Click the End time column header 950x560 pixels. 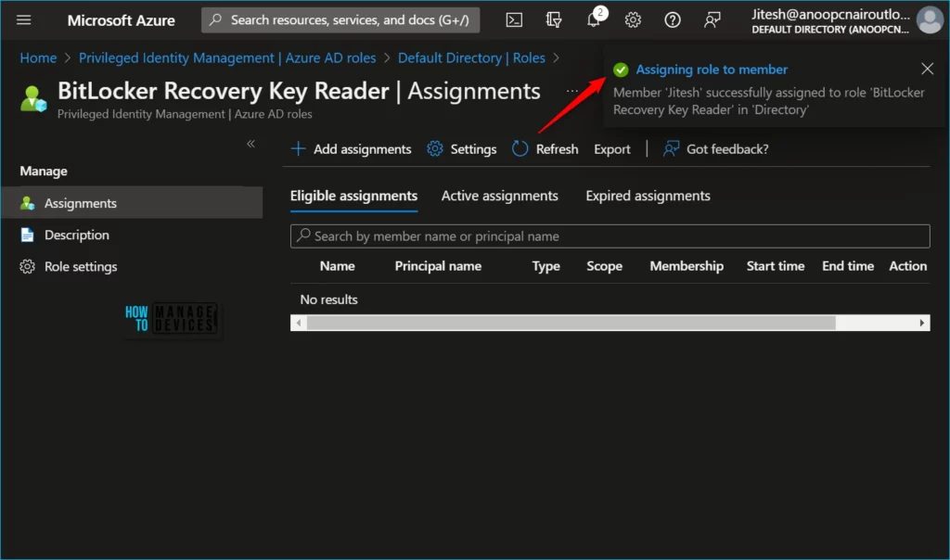848,266
